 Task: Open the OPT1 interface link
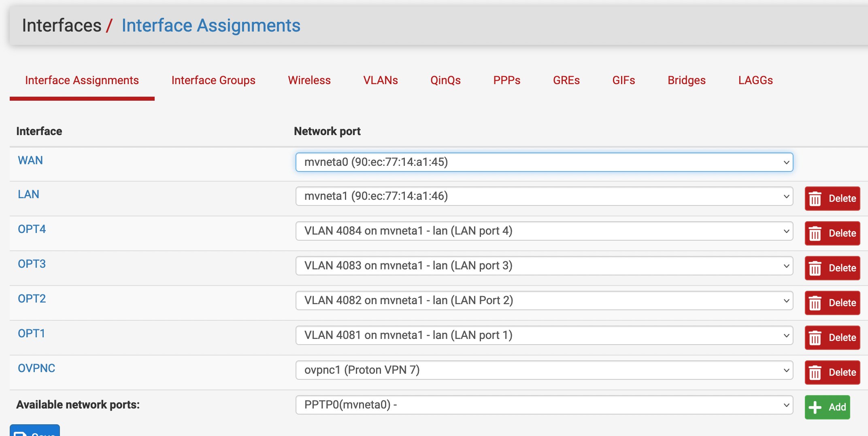tap(31, 334)
